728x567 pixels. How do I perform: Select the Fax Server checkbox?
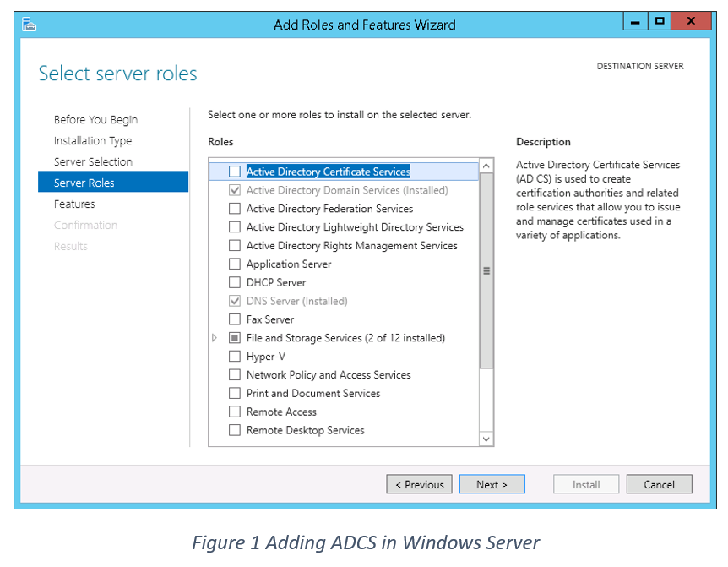coord(235,319)
